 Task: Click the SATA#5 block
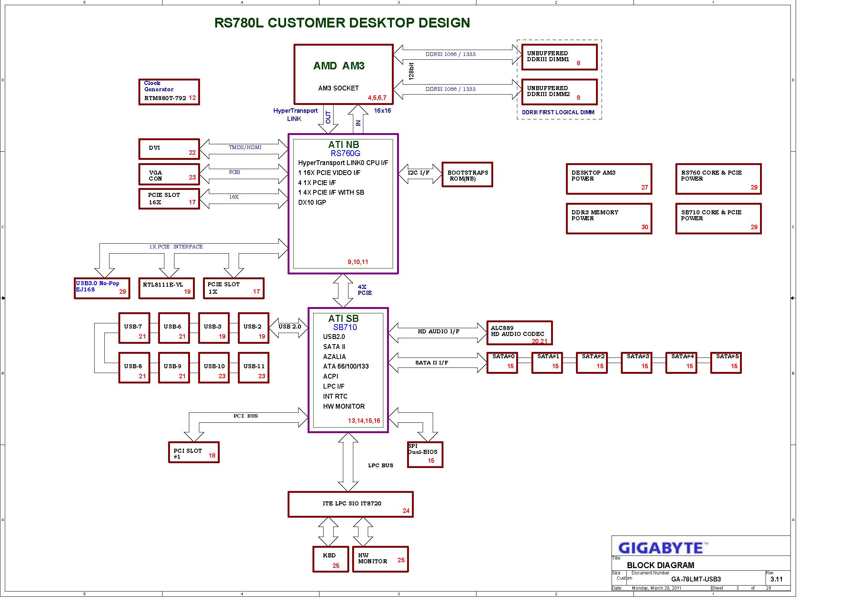[726, 363]
